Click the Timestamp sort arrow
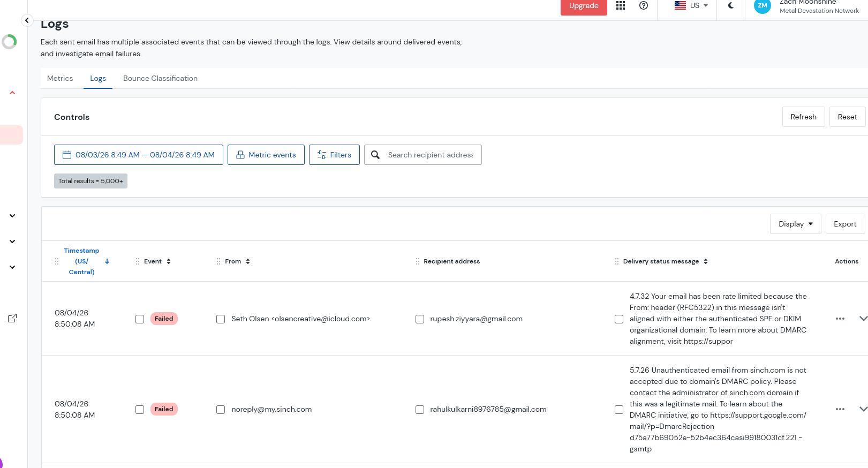Image resolution: width=868 pixels, height=468 pixels. (x=107, y=261)
